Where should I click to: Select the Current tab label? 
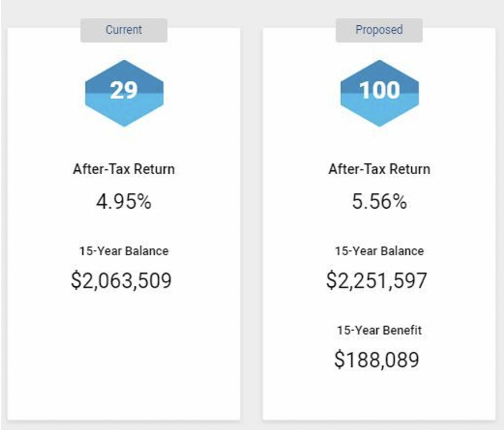(x=124, y=30)
